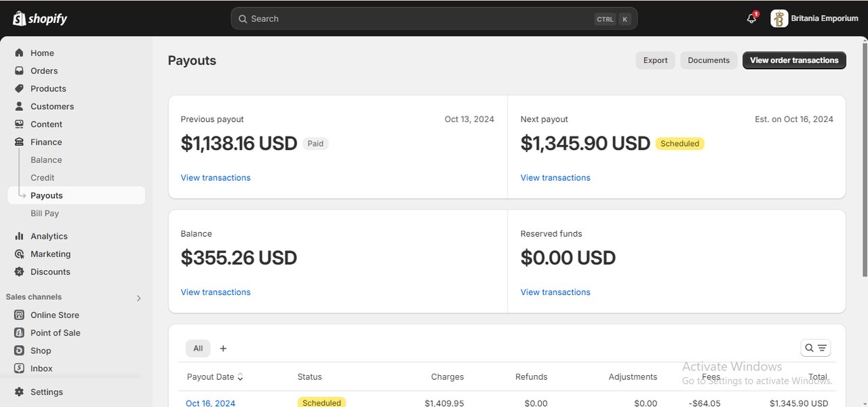Open Home from the sidebar icon
This screenshot has height=407, width=868.
pyautogui.click(x=19, y=53)
